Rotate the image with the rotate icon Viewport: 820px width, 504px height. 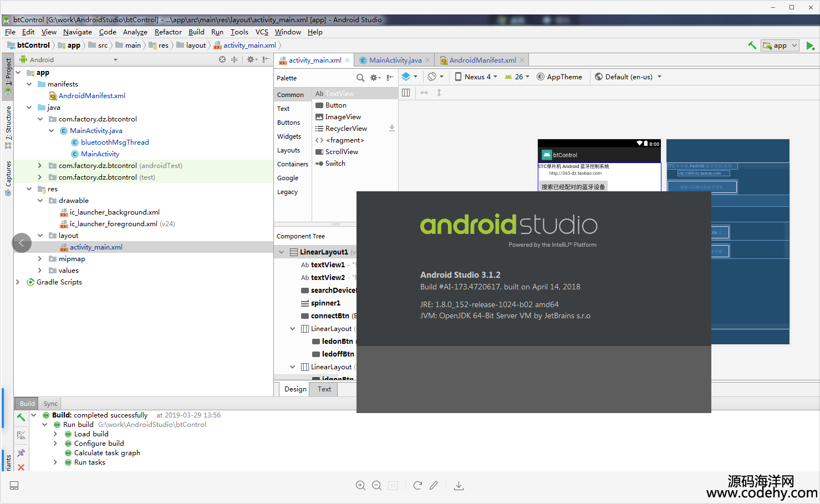click(x=417, y=486)
